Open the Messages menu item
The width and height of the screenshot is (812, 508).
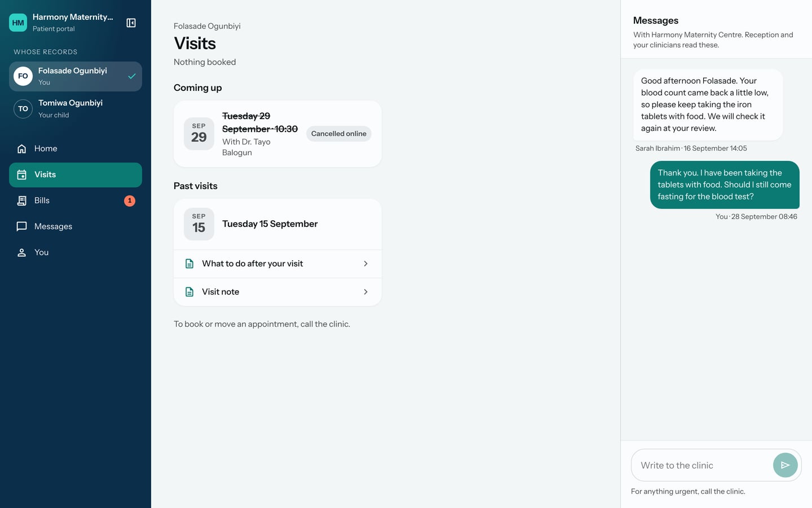tap(76, 226)
